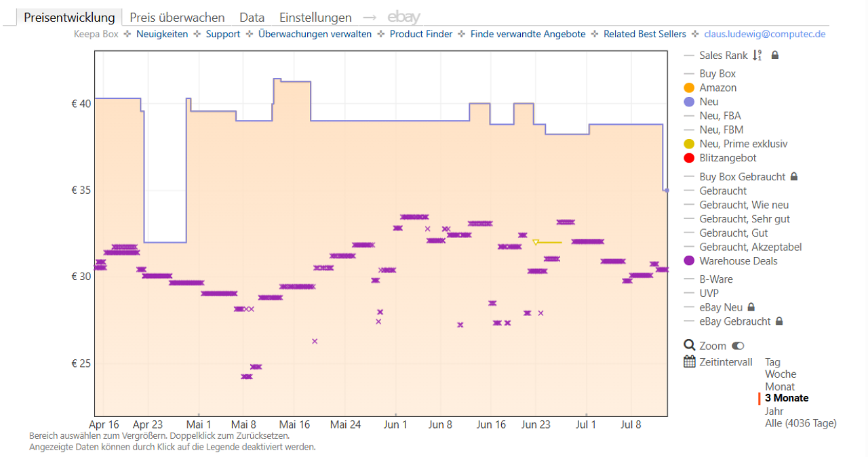Open Überwachungen verwalten link

tap(315, 34)
